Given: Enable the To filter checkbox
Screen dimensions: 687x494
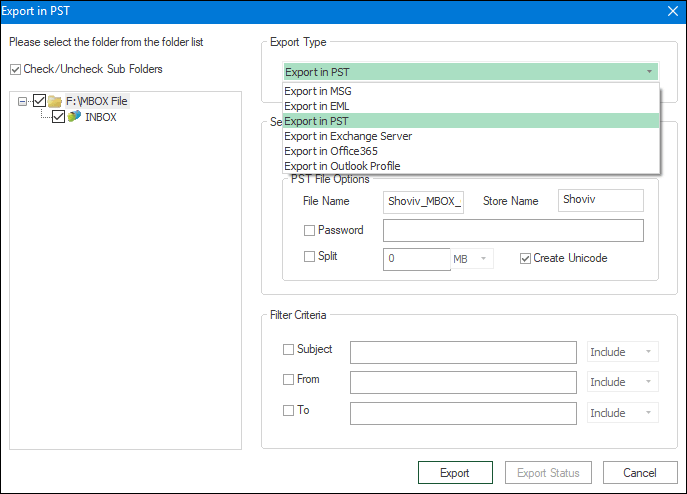Looking at the screenshot, I should pos(288,411).
